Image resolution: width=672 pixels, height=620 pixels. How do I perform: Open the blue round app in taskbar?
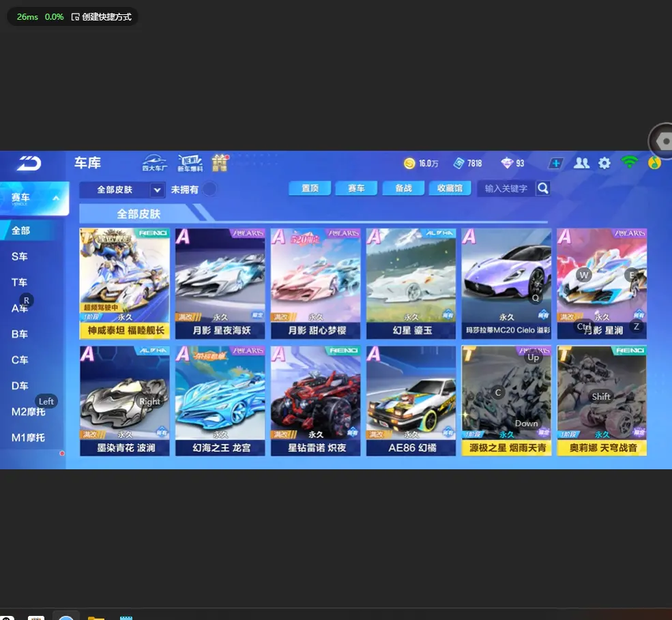[65, 617]
